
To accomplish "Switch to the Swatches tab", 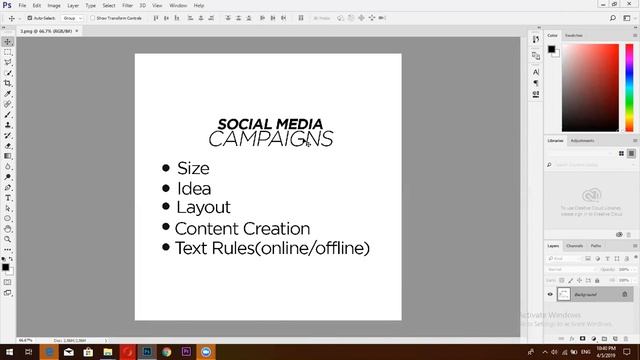I will (x=573, y=36).
